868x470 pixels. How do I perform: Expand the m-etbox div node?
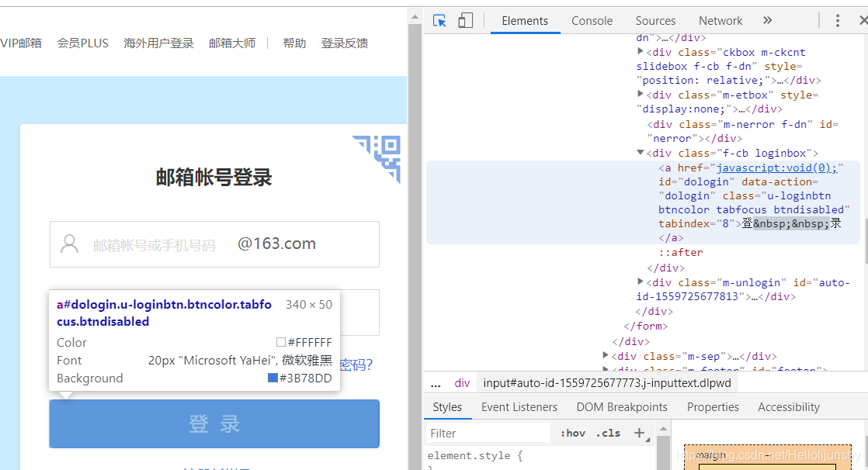[x=641, y=94]
